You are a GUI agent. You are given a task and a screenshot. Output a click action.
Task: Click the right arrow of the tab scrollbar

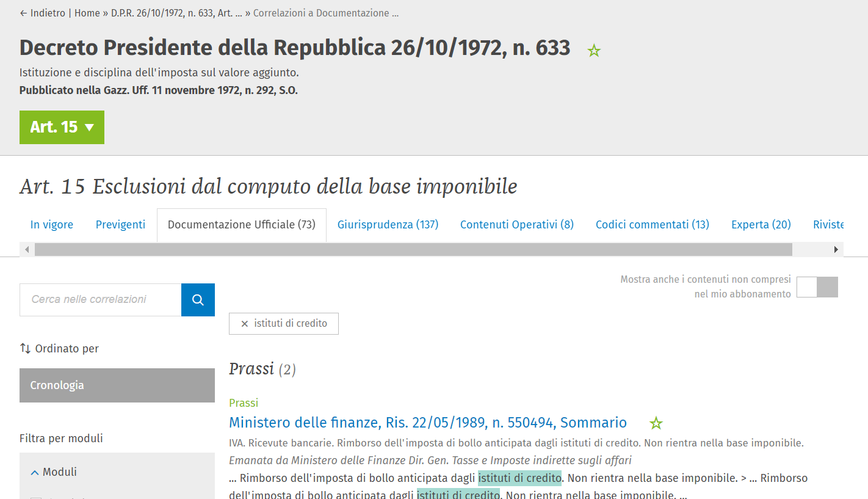pyautogui.click(x=836, y=250)
